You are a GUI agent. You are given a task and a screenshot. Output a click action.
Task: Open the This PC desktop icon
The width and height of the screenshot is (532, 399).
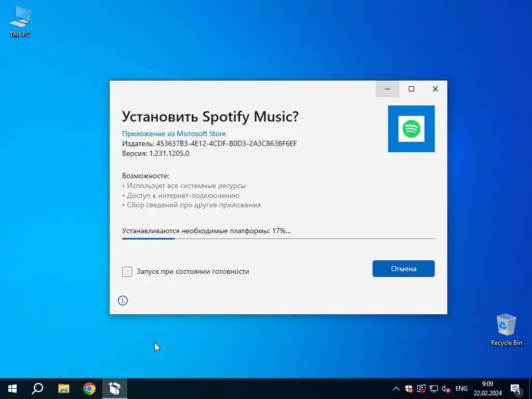tap(20, 22)
